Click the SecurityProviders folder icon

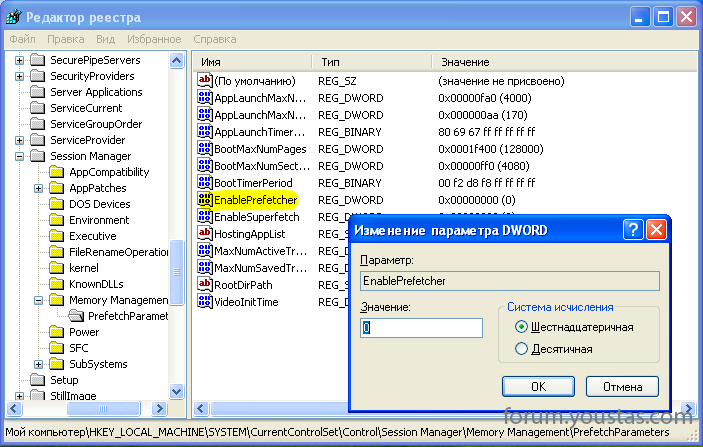pos(38,76)
